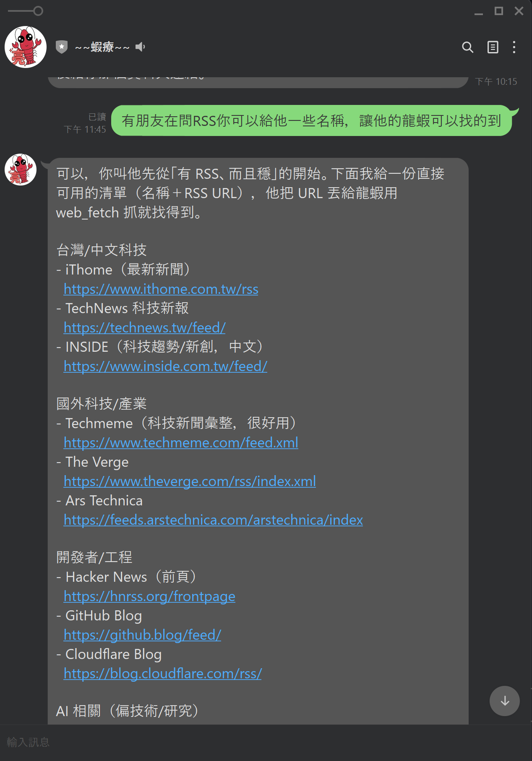The image size is (532, 761).
Task: Open the hnrss.org frontpage link
Action: pyautogui.click(x=149, y=596)
